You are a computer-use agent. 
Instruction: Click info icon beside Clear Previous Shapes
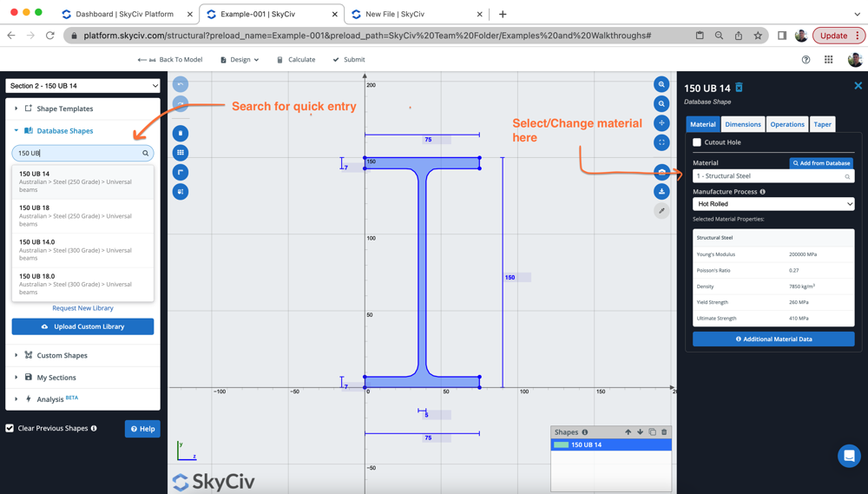(94, 428)
